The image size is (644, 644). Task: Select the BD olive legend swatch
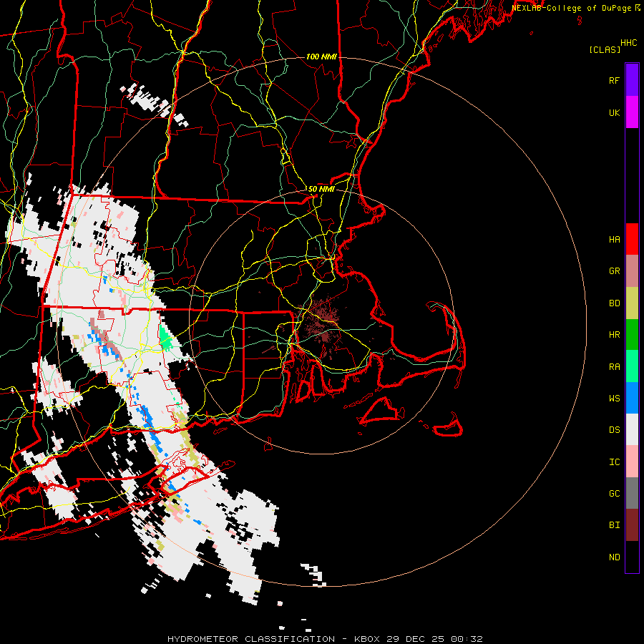pos(632,303)
